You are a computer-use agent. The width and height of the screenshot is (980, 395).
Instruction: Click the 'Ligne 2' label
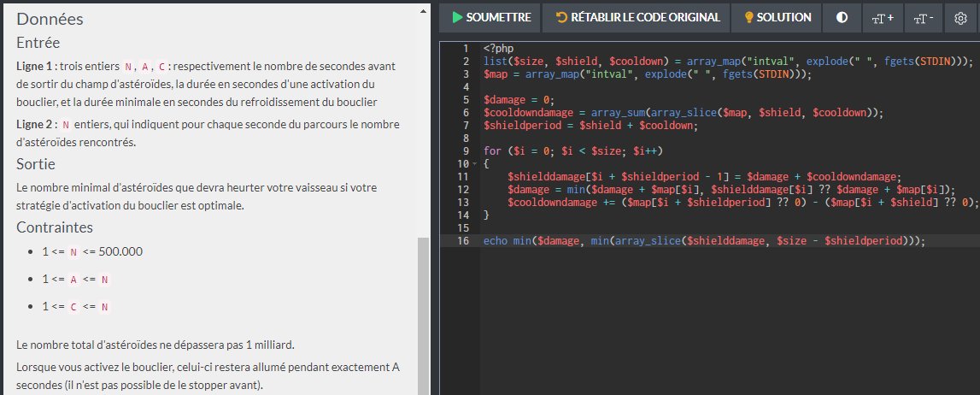click(35, 124)
